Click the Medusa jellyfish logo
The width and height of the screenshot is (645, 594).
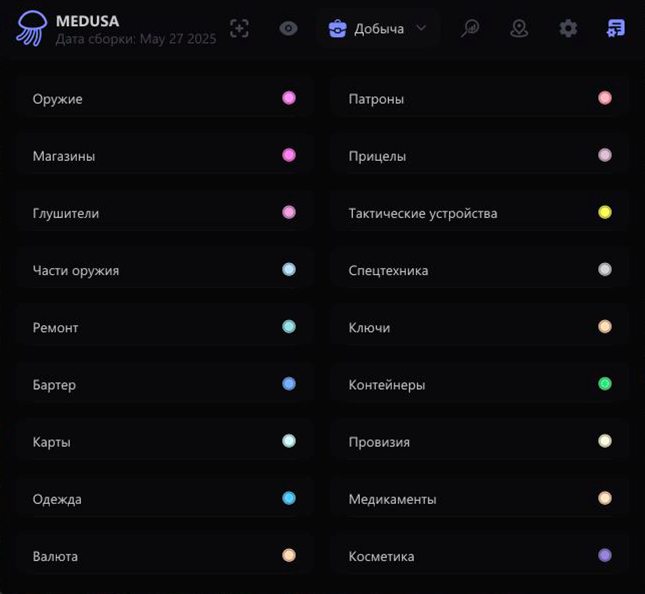(x=31, y=29)
